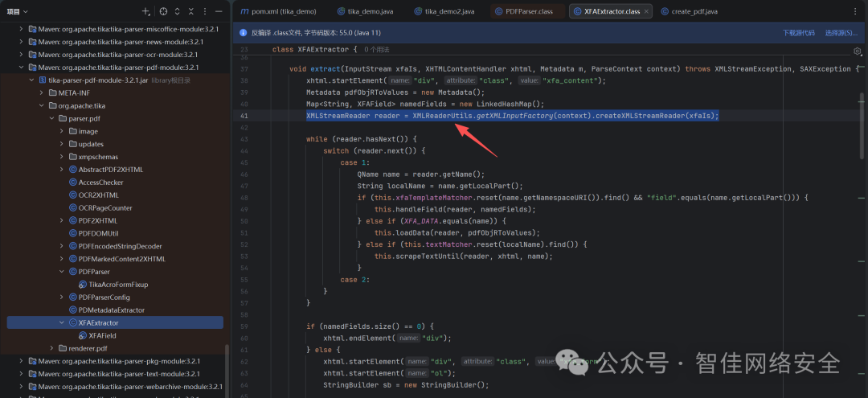Click the project panel vertical scrollbar
Screen dimensions: 868x398
coord(226,372)
